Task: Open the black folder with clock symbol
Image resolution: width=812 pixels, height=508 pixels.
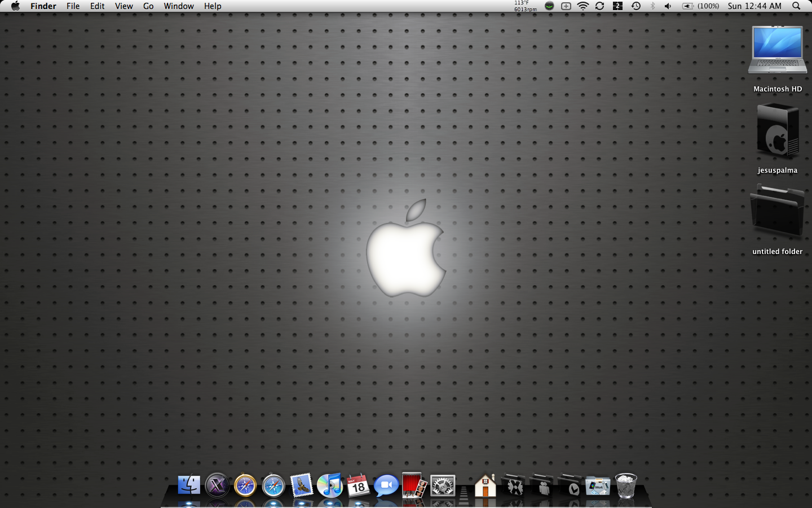Action: click(x=570, y=485)
